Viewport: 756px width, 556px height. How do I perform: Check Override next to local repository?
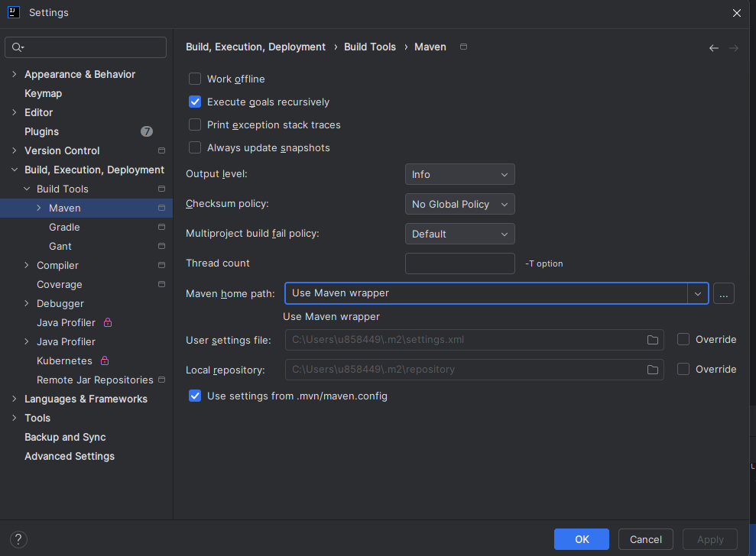pyautogui.click(x=683, y=369)
